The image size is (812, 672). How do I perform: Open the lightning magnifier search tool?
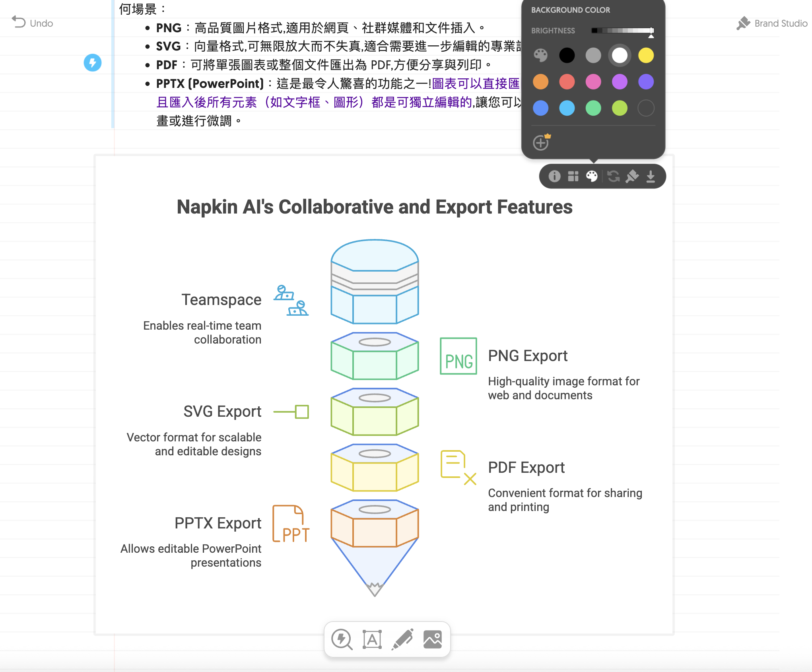click(x=342, y=639)
